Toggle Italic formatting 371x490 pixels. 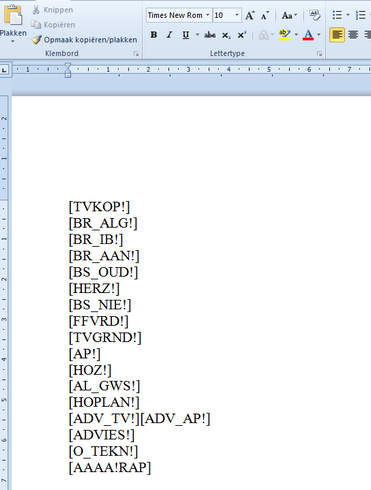[169, 35]
